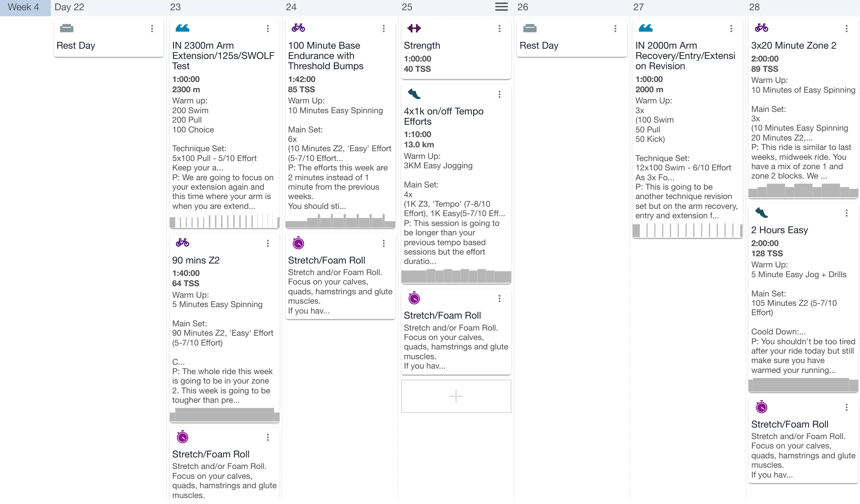Click interval graph of 100 Minute Base Endurance
This screenshot has height=504, width=860.
tap(340, 221)
